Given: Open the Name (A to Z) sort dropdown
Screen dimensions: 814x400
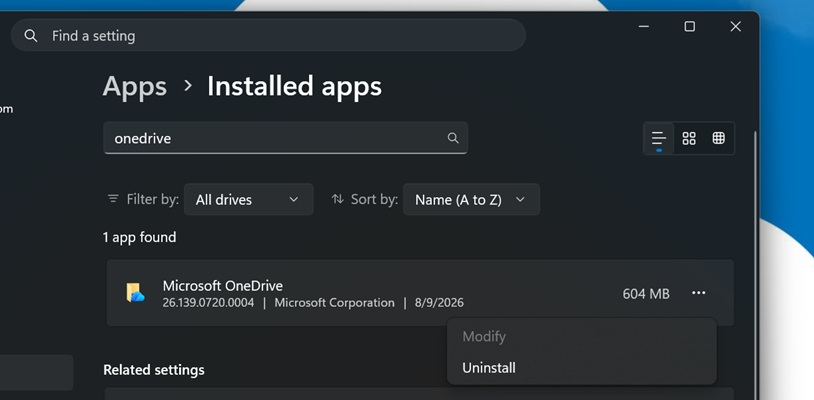Looking at the screenshot, I should 471,199.
